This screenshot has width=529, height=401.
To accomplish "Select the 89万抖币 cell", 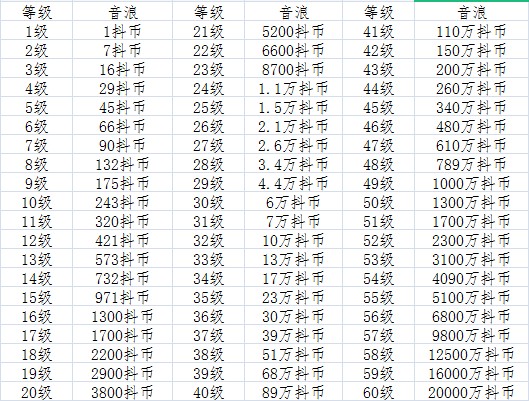I will pos(293,392).
